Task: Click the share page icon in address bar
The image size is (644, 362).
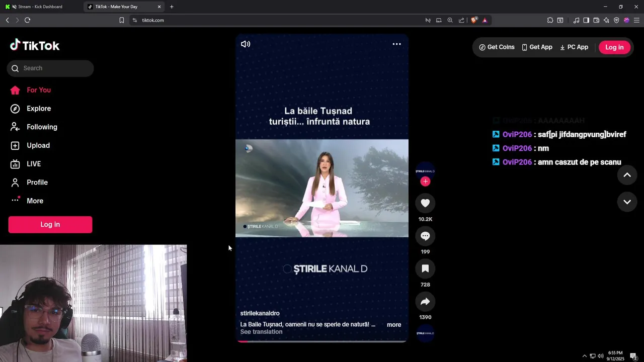Action: click(x=461, y=20)
